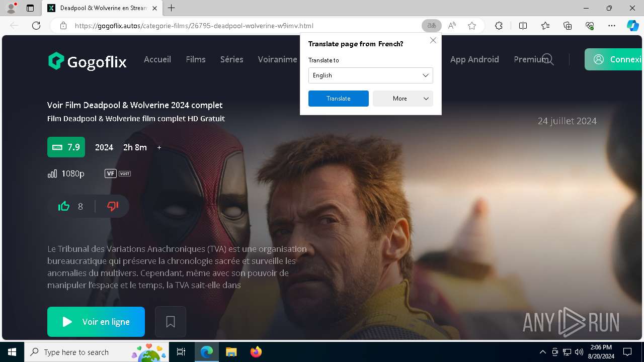Click the blue Translate button
The image size is (644, 362).
339,99
